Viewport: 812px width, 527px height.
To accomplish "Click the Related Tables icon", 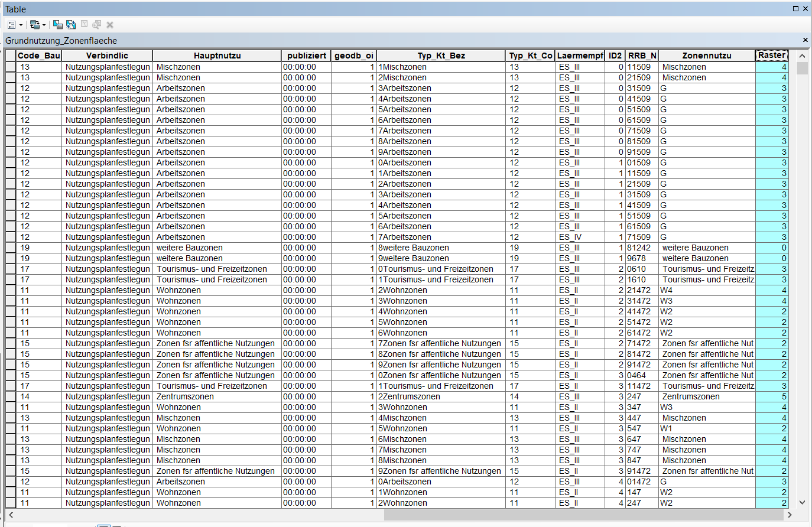I will pyautogui.click(x=34, y=25).
